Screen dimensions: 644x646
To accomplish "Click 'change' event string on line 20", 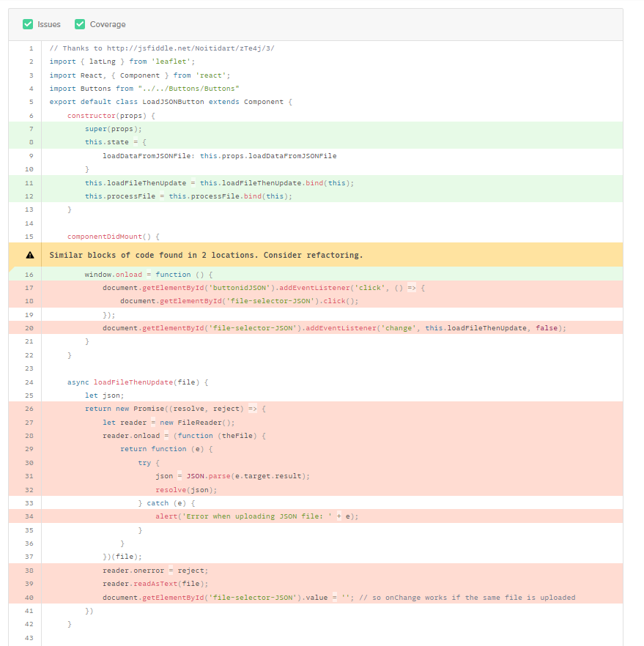I will [399, 328].
